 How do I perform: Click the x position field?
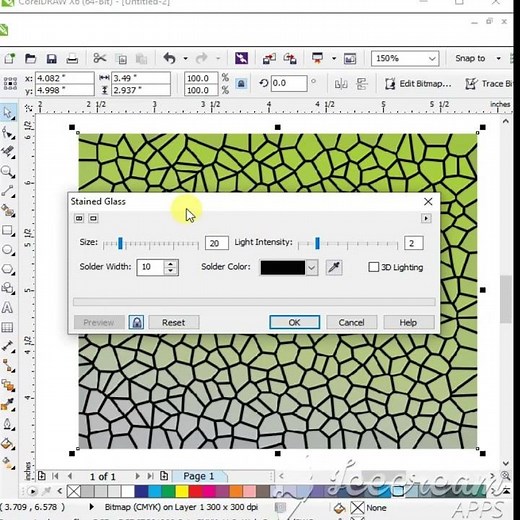(x=65, y=78)
